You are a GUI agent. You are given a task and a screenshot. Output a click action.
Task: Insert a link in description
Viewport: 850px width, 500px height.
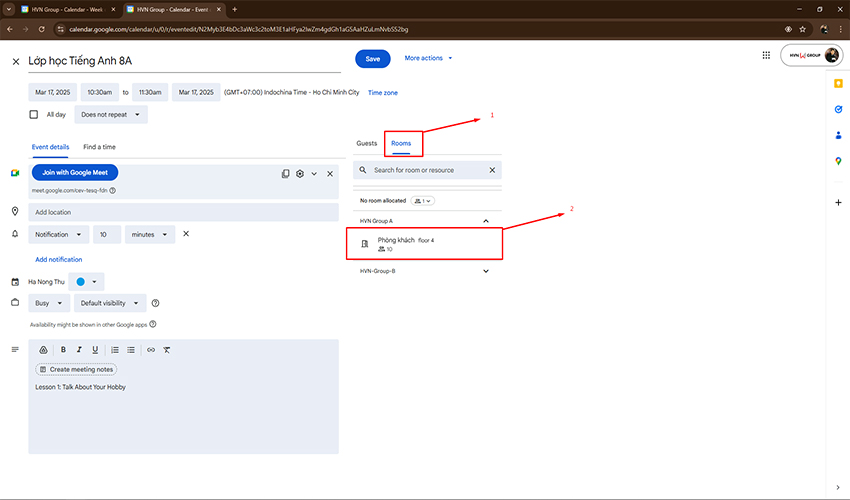point(151,350)
